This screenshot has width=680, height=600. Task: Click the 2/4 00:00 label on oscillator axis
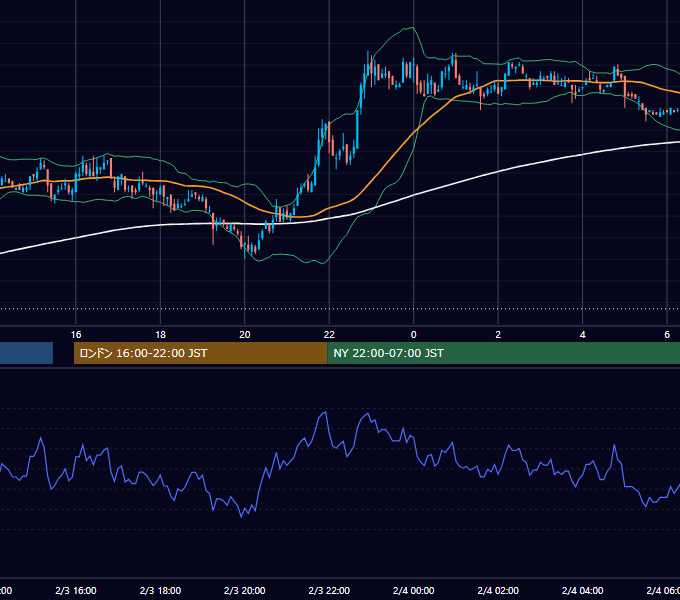click(413, 591)
